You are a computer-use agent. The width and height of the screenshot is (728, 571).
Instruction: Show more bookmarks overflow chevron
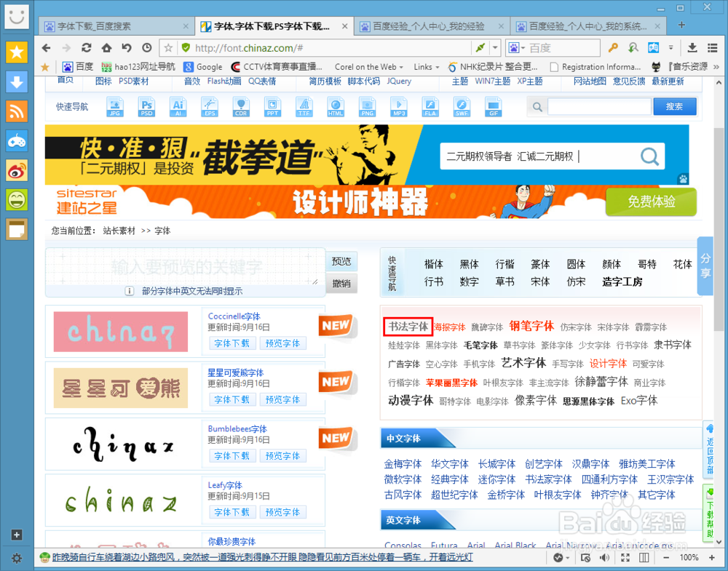pos(716,67)
